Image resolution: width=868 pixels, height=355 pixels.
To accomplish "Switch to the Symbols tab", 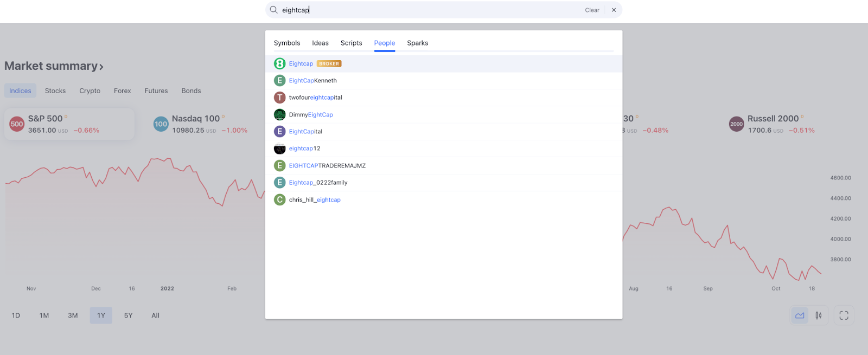I will tap(286, 43).
